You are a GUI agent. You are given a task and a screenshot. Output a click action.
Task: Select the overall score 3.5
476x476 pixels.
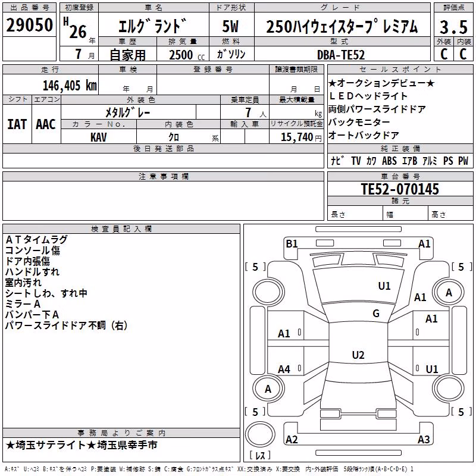tap(453, 27)
